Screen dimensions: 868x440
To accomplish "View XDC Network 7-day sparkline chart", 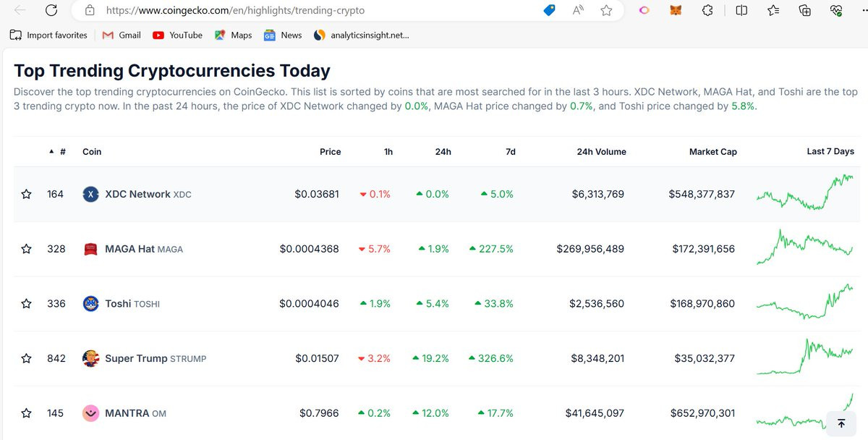I will pos(805,192).
